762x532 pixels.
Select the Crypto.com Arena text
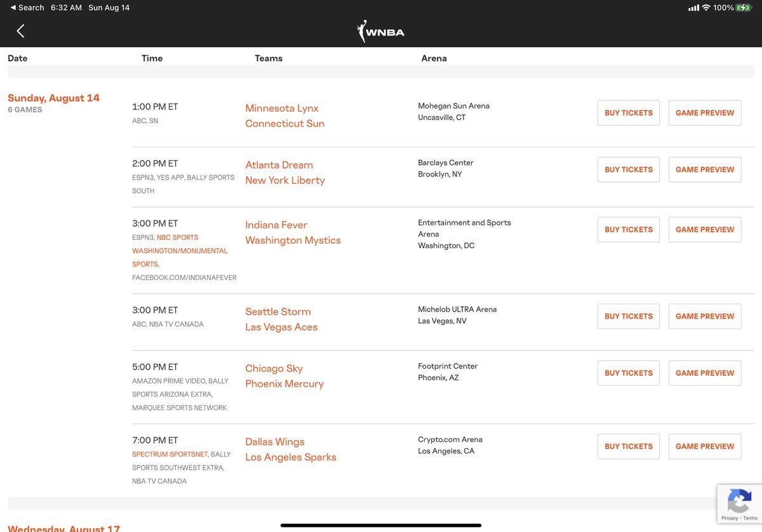[x=450, y=439]
